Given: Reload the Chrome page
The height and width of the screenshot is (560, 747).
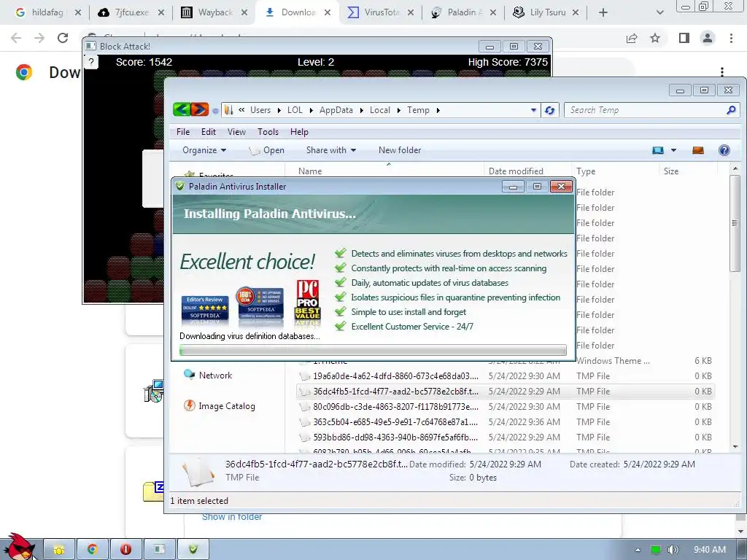Looking at the screenshot, I should (63, 38).
